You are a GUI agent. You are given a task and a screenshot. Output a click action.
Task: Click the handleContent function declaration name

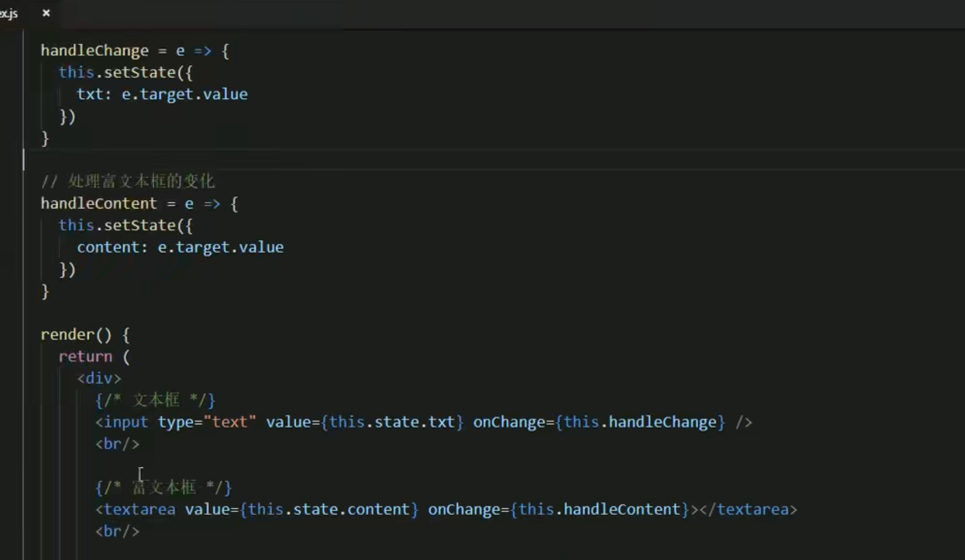(98, 204)
